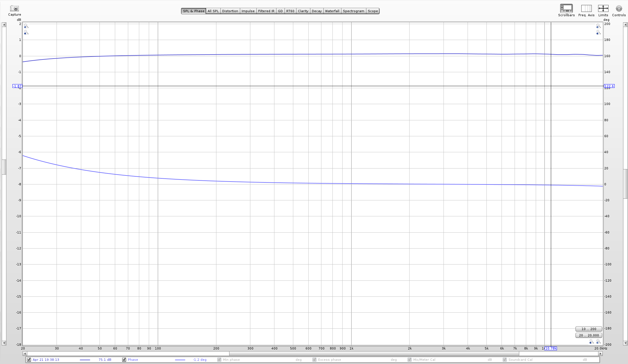This screenshot has width=628, height=364.
Task: Click horizontal scrollbar right arrow
Action: [600, 354]
